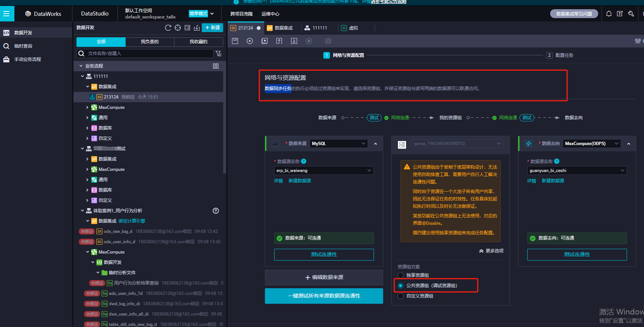The image size is (644, 327).
Task: Open the guanyuan_bi_ceshi datasource dropdown
Action: coord(577,171)
